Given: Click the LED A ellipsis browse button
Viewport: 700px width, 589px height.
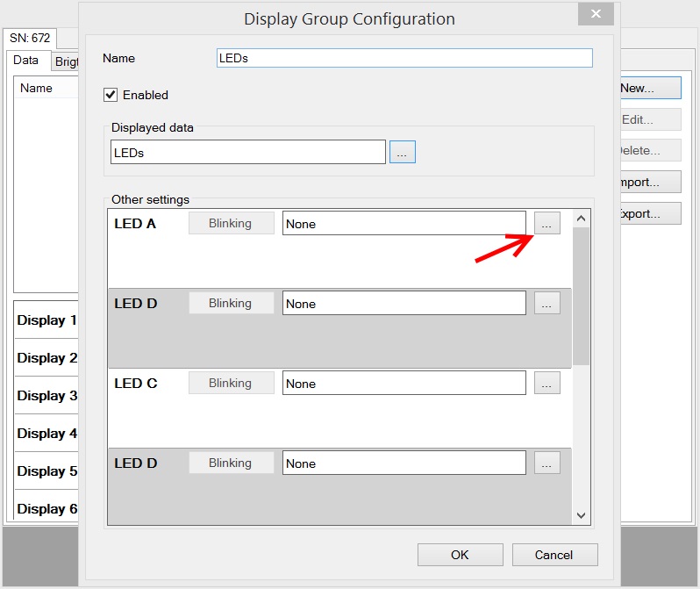Looking at the screenshot, I should [x=546, y=224].
